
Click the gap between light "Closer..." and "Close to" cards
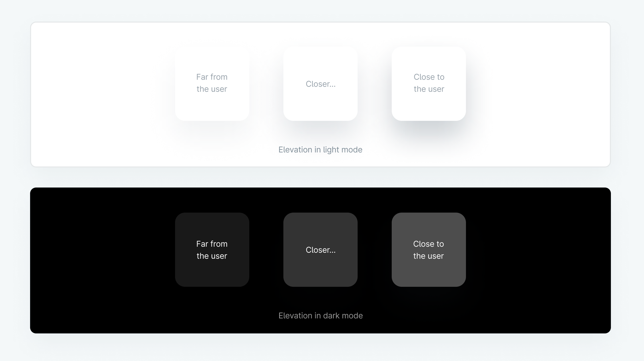[x=375, y=84]
